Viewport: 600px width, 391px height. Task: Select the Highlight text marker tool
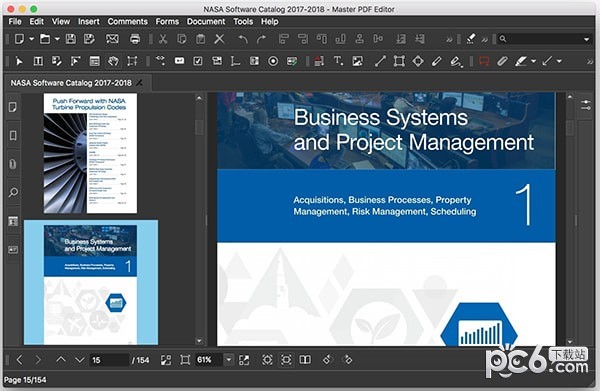(x=521, y=61)
